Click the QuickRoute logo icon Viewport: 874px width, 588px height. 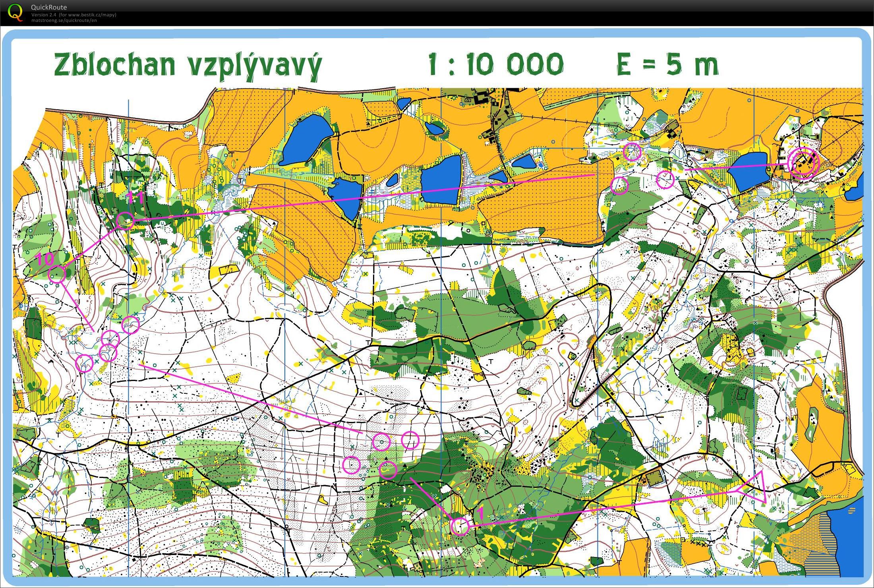click(15, 12)
